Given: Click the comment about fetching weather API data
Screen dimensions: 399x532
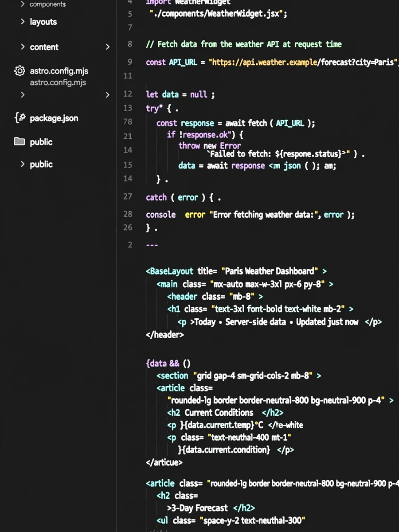Looking at the screenshot, I should (x=244, y=44).
